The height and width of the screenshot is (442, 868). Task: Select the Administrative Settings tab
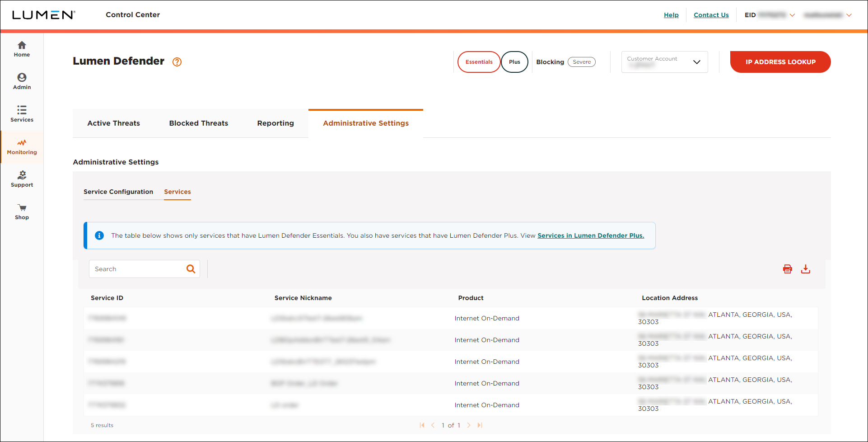pyautogui.click(x=366, y=123)
